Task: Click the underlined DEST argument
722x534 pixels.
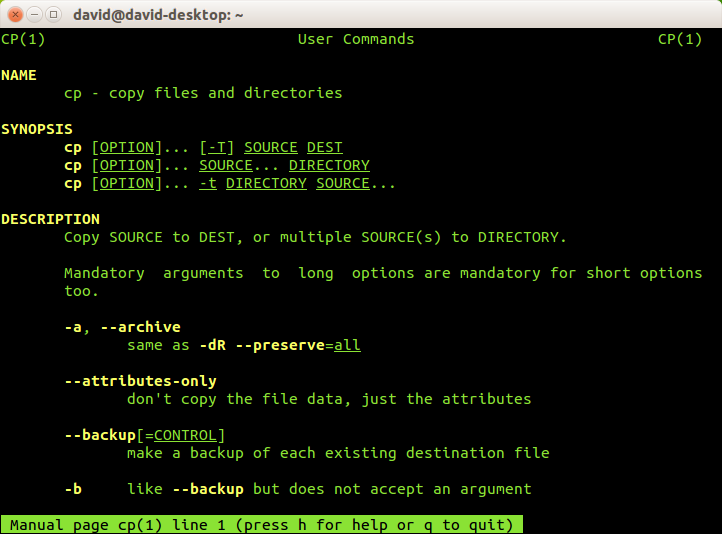Action: click(325, 147)
